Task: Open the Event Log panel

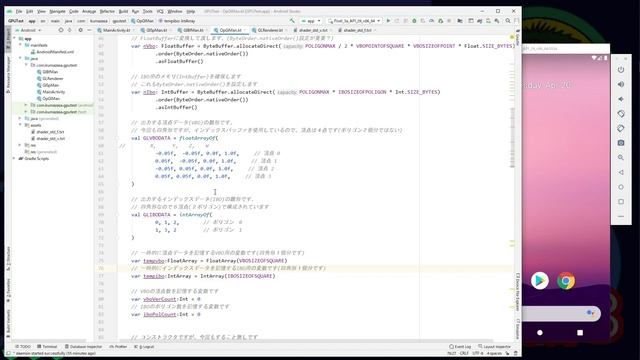Action: click(x=460, y=347)
